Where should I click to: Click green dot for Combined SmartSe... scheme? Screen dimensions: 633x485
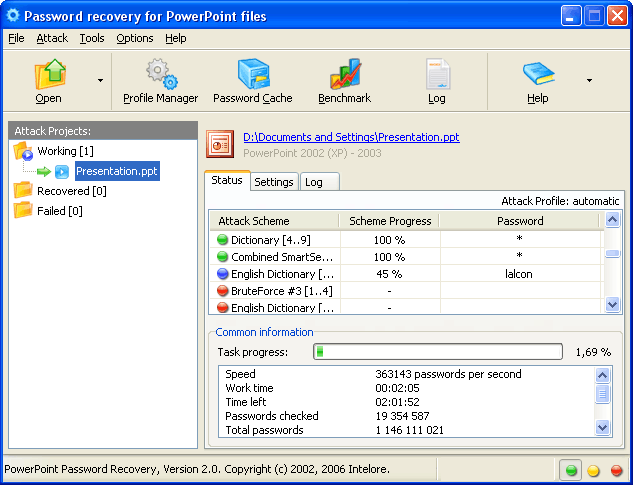pos(222,256)
